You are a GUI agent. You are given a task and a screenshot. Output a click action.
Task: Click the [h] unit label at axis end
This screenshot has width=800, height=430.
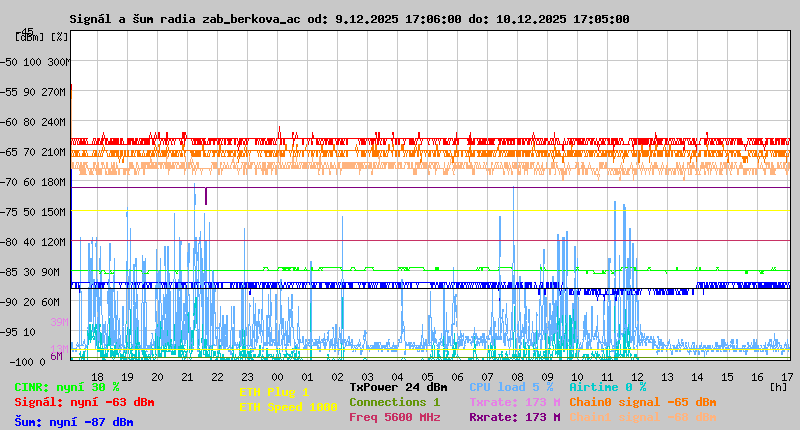pos(778,386)
